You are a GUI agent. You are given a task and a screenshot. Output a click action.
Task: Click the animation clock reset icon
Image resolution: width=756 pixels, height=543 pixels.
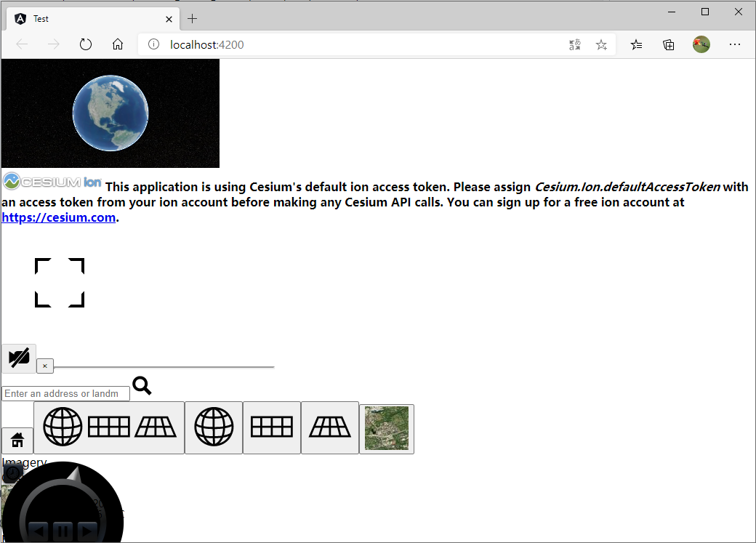[x=12, y=473]
